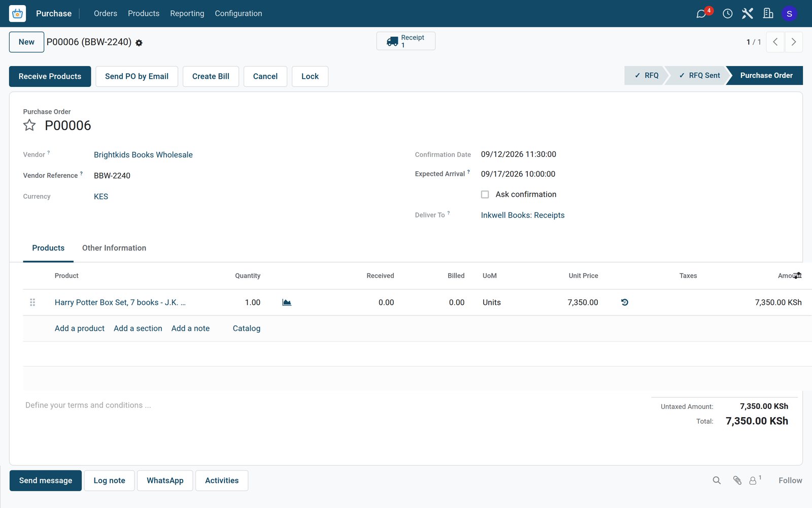Click Send PO by Email
Viewport: 812px width, 508px height.
(x=137, y=76)
